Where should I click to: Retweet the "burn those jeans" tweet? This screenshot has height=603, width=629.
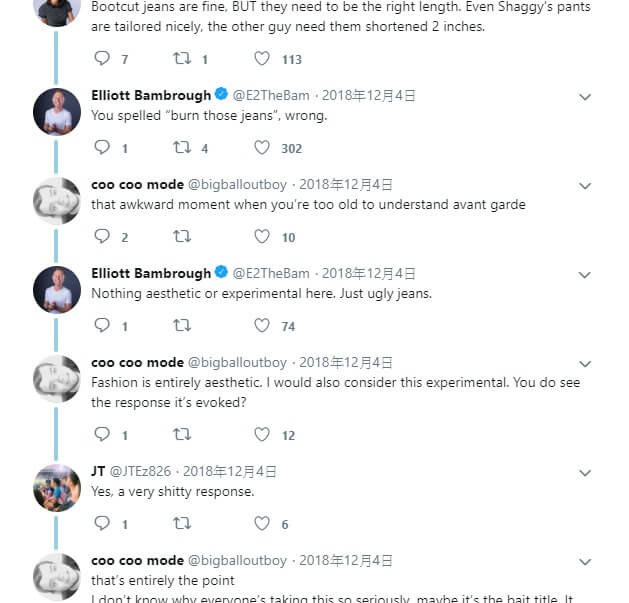pos(181,148)
